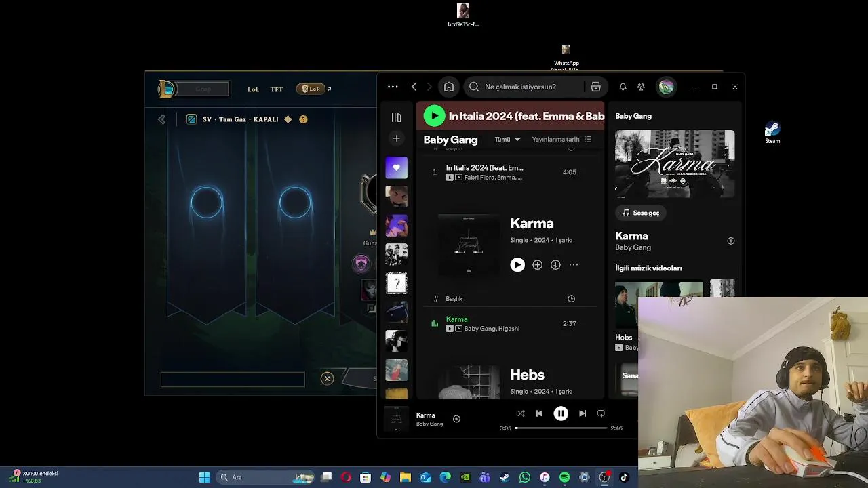Go back in League client lobby
This screenshot has height=488, width=868.
pyautogui.click(x=161, y=119)
